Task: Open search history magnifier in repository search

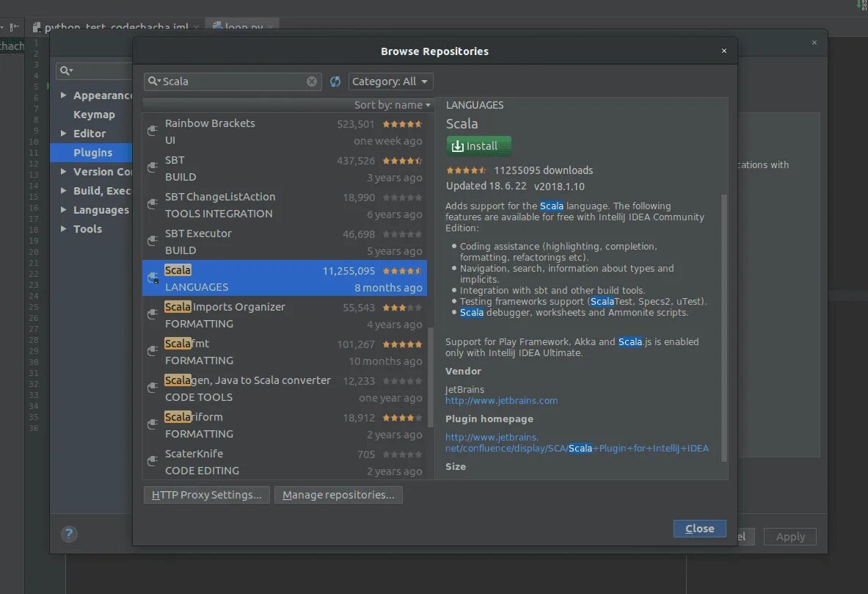Action: 154,81
